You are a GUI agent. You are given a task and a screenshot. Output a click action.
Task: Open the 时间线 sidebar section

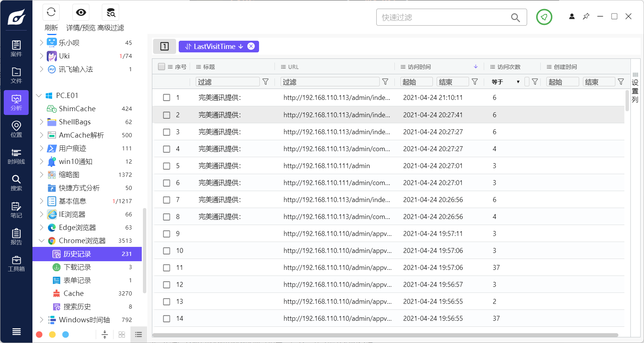[16, 156]
